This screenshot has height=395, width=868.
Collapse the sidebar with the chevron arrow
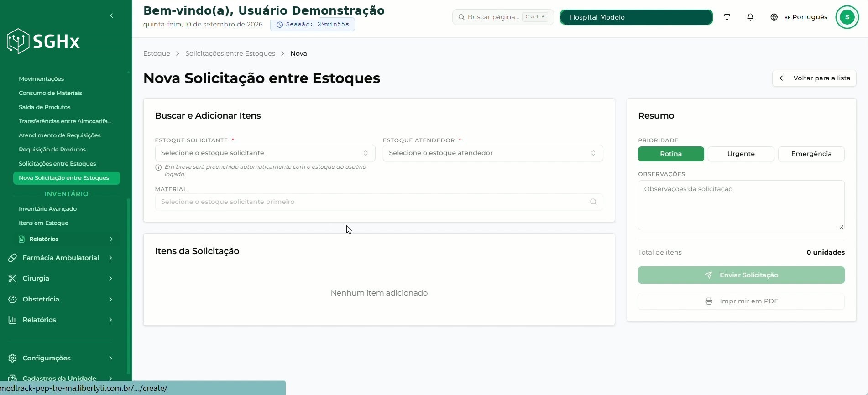pyautogui.click(x=111, y=16)
